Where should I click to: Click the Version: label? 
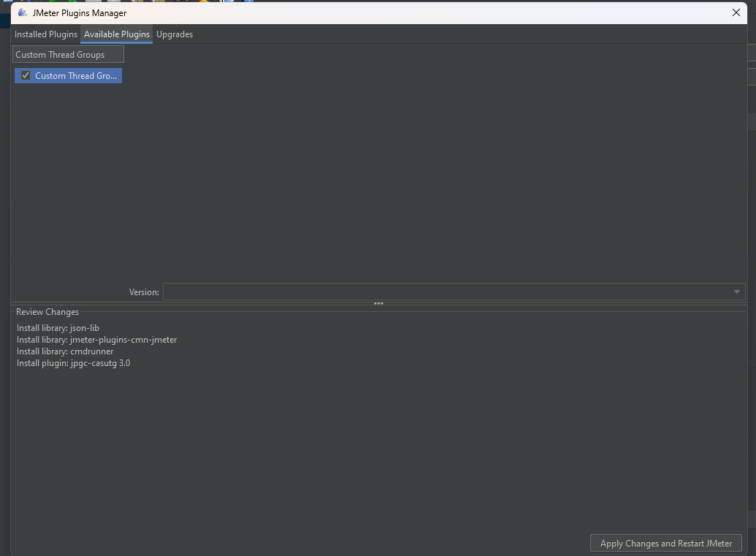[144, 292]
